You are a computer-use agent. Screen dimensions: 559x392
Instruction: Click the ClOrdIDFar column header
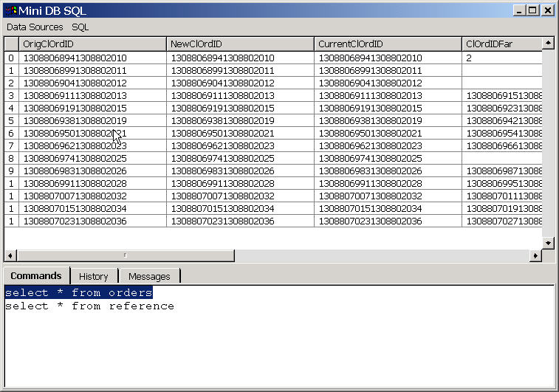[502, 44]
